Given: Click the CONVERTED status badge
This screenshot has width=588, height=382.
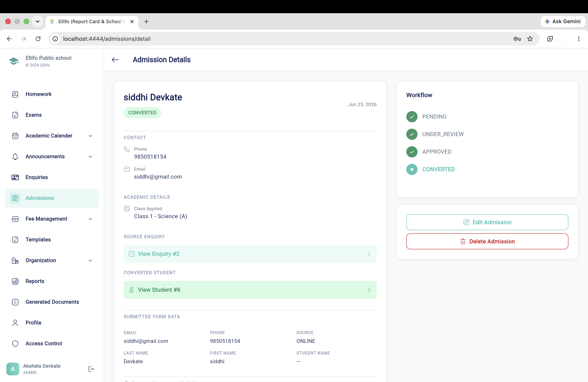Looking at the screenshot, I should coord(142,113).
